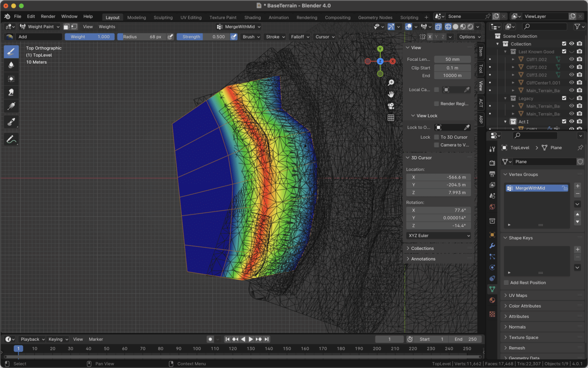Open the MergeWithMid vertex group dropdown
588x368 pixels.
tap(239, 26)
